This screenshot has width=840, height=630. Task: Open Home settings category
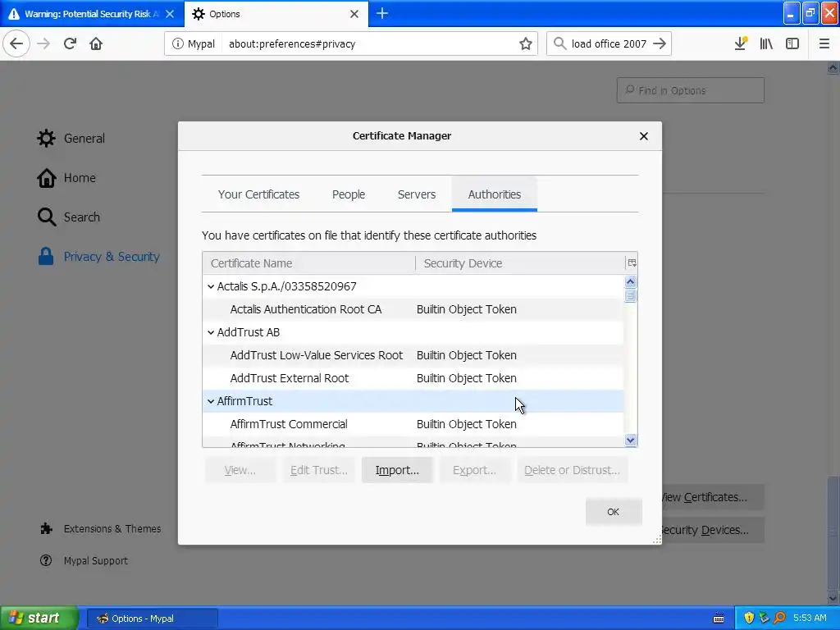[66, 178]
